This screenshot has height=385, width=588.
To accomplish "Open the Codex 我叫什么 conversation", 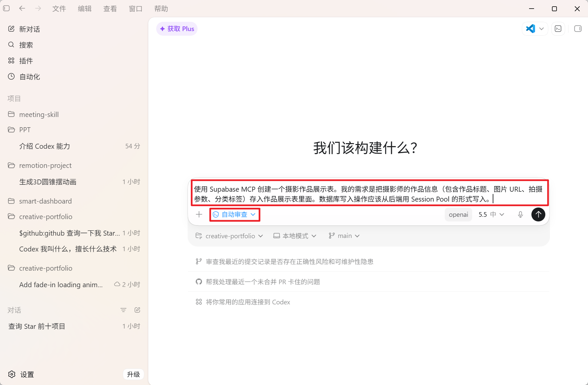I will coord(74,249).
